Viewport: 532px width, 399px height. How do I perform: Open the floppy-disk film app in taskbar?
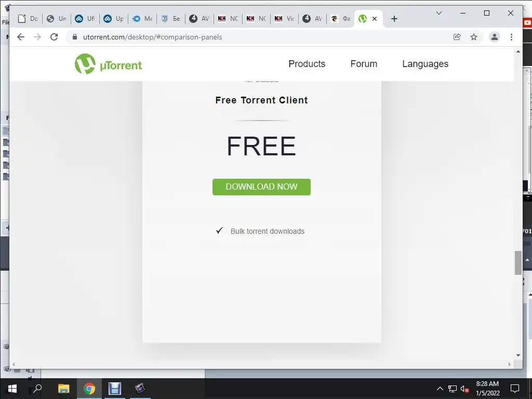[x=115, y=389]
